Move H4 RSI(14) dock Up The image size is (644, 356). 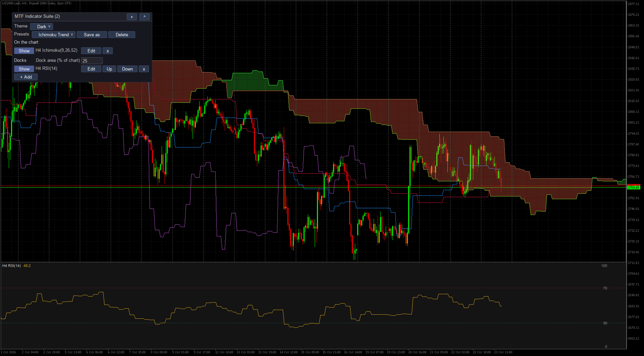[x=109, y=69]
